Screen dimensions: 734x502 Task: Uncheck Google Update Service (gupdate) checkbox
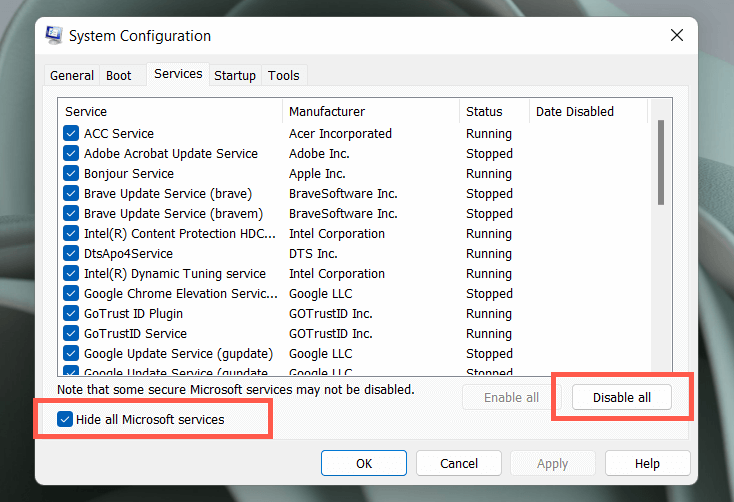(x=71, y=354)
